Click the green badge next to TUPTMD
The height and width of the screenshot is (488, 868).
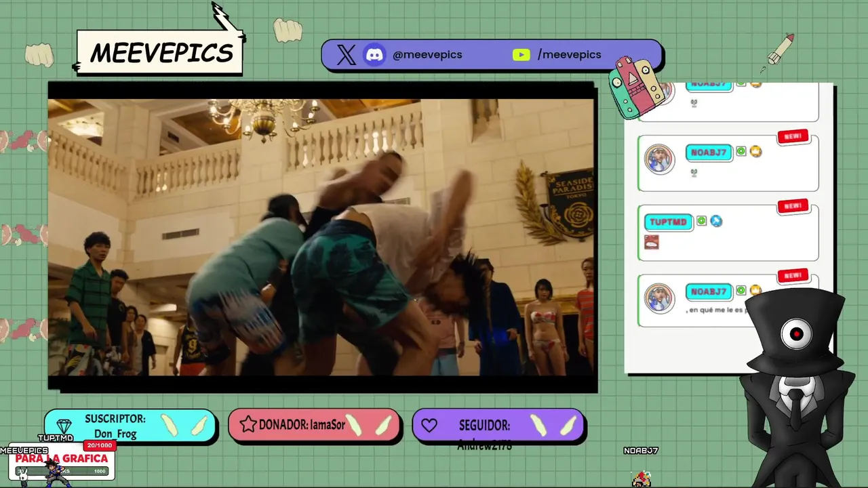[702, 221]
